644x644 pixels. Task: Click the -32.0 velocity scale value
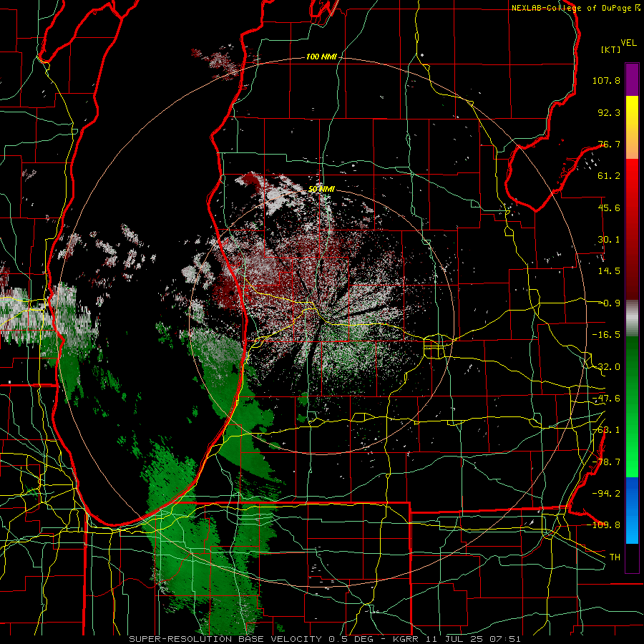click(606, 367)
